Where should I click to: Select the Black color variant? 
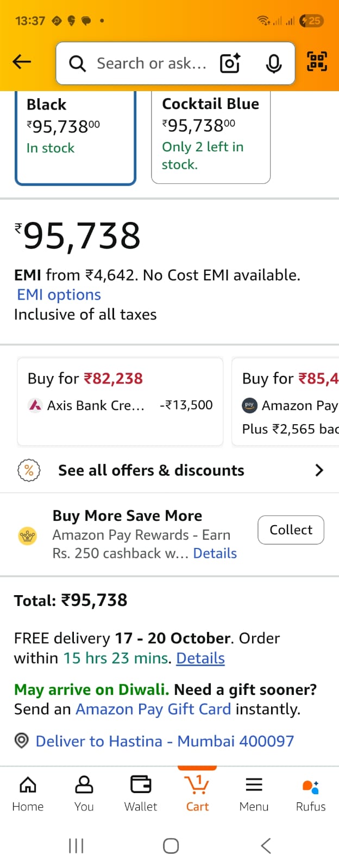(x=76, y=137)
